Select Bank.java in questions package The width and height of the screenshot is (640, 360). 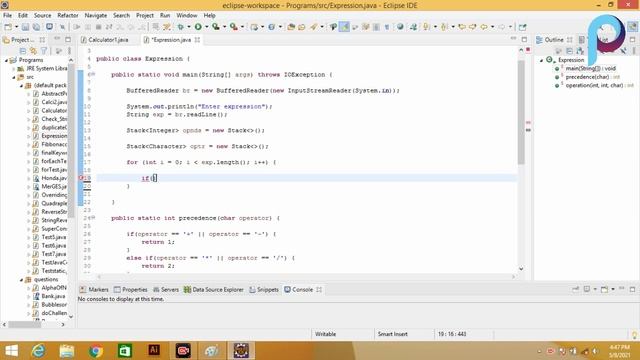(x=53, y=296)
